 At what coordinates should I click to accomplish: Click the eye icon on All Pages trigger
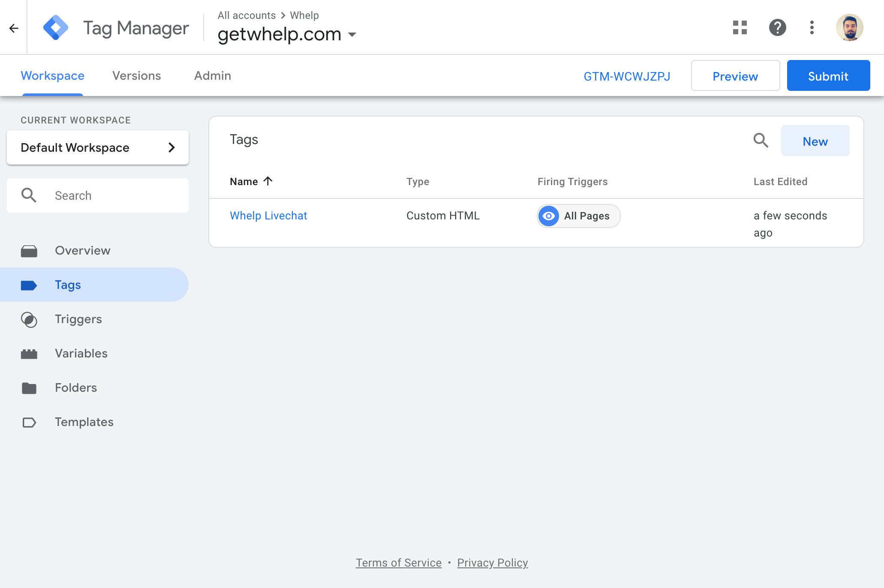click(x=549, y=216)
